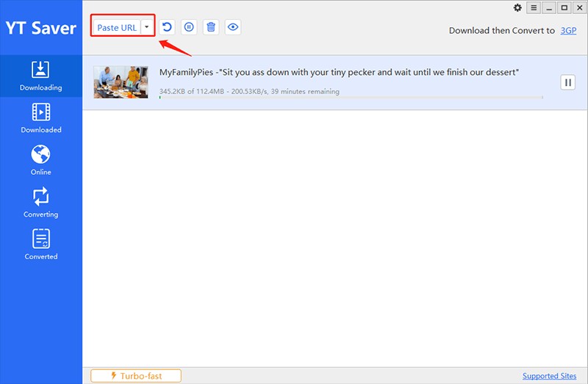The width and height of the screenshot is (588, 384).
Task: Open the hamburger menu icon
Action: (534, 7)
